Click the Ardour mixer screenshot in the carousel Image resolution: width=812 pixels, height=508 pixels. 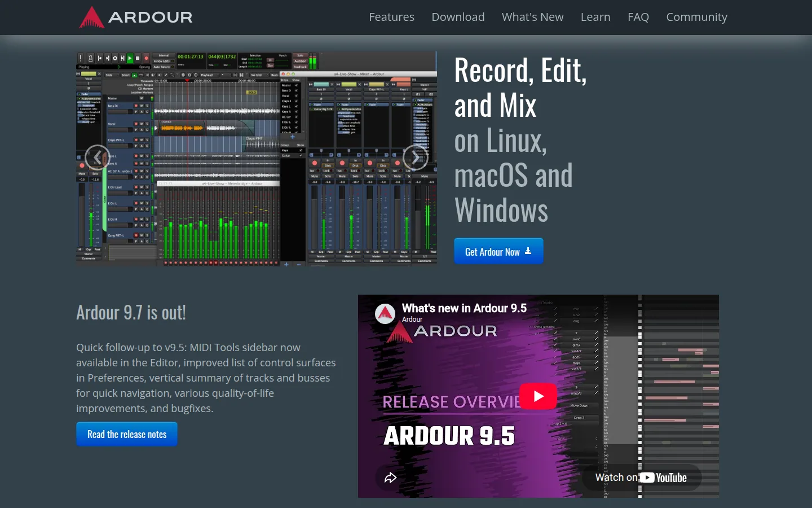click(257, 158)
